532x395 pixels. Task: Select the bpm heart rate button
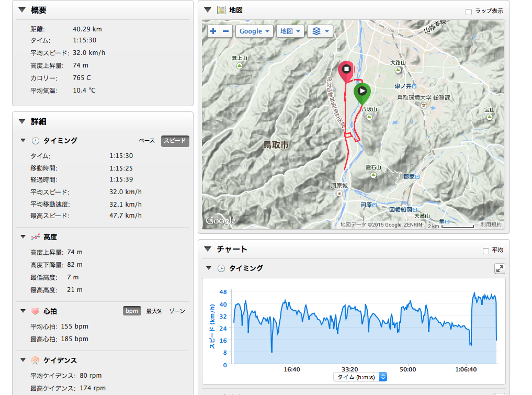132,311
